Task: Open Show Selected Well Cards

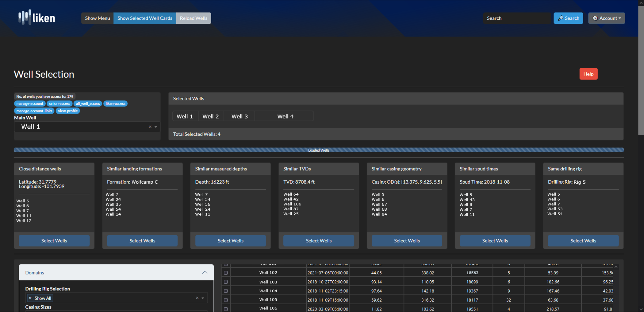Action: pos(145,18)
